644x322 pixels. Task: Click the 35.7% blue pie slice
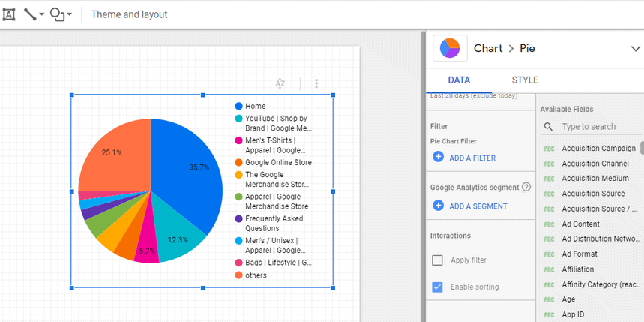(187, 173)
